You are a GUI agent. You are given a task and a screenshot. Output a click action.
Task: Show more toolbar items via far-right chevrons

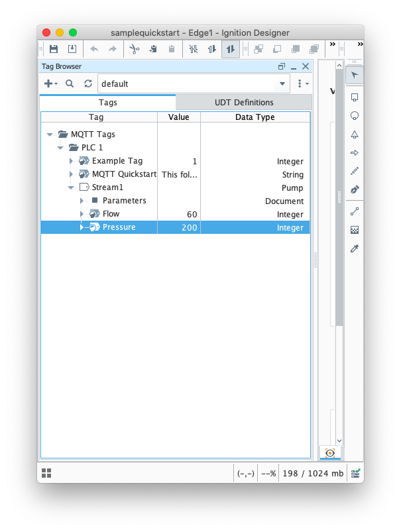pos(361,44)
